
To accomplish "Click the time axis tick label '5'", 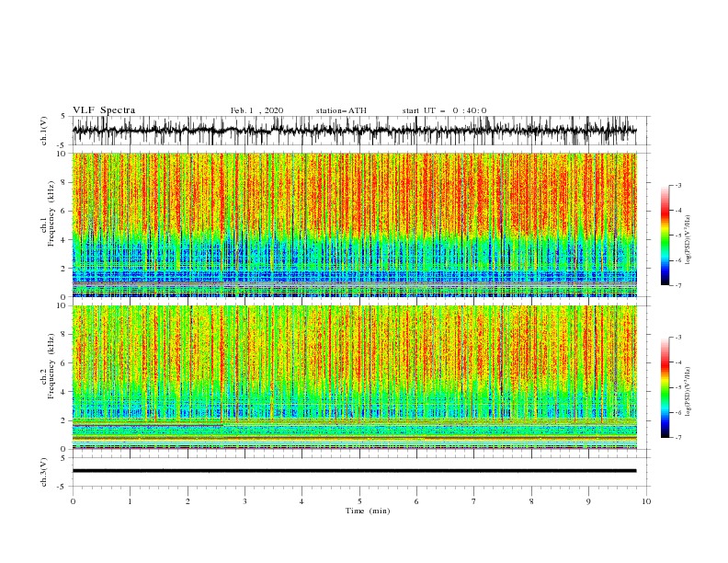I will point(359,501).
